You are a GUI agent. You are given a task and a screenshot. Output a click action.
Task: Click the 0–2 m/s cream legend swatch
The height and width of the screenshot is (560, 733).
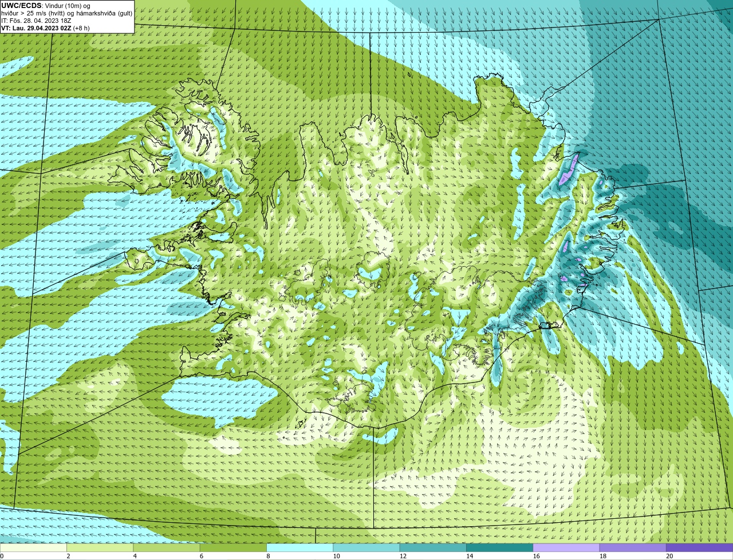pyautogui.click(x=33, y=548)
